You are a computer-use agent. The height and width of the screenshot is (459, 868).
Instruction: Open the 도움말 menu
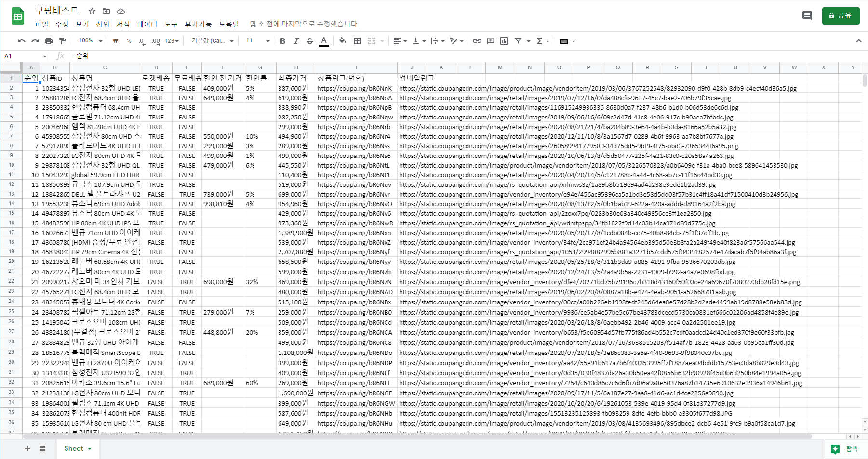[229, 24]
